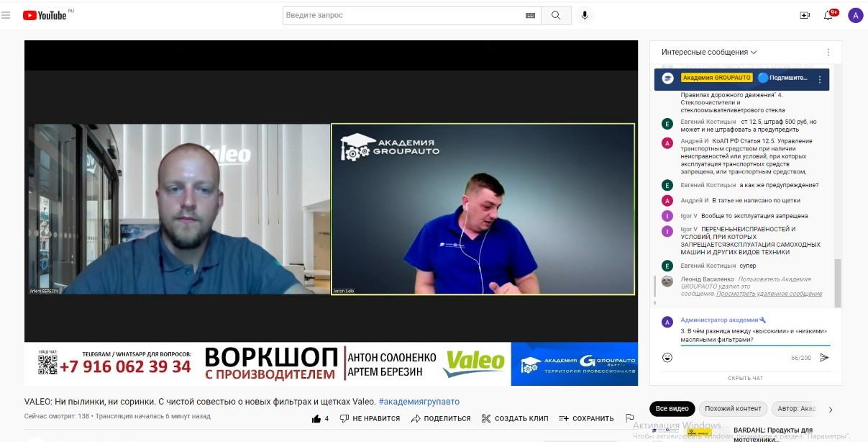
Task: Click Igor V's ПЕРЕЧЕНЬНЕИСПРАВНОСТЕЙ message
Action: [x=750, y=240]
